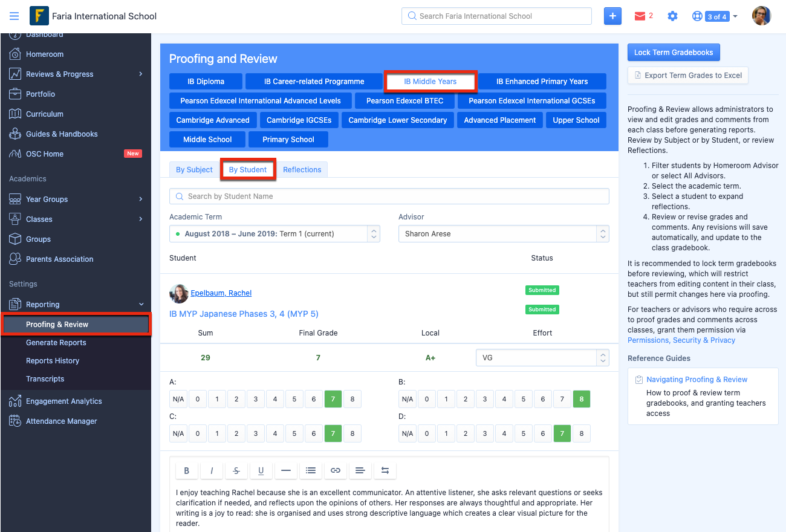
Task: Set criterion C score to 3
Action: [255, 433]
